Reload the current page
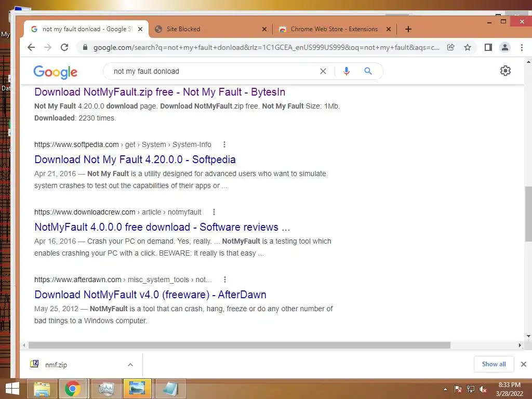This screenshot has height=399, width=532. pos(64,47)
